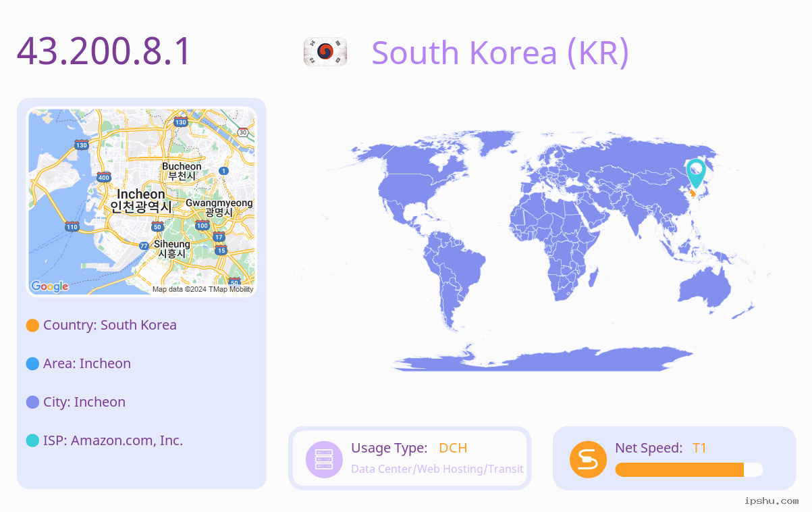Click the server icon next to Usage Type

click(x=325, y=459)
